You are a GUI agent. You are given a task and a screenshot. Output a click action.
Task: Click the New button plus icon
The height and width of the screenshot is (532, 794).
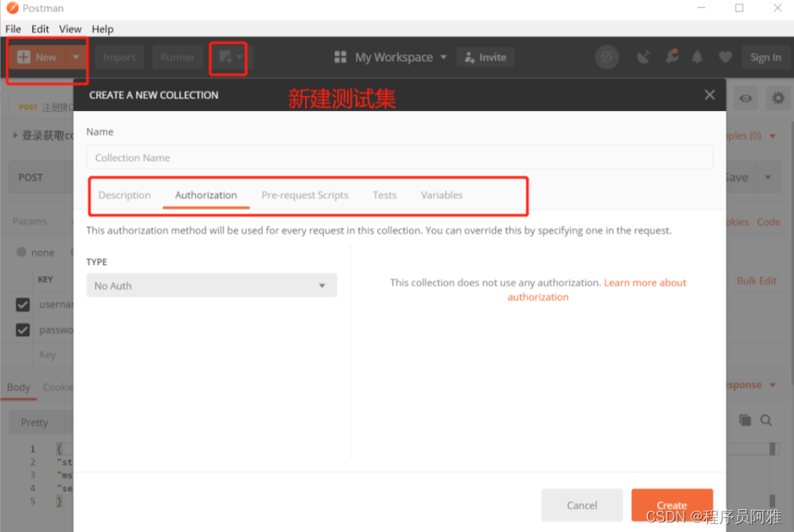pyautogui.click(x=24, y=57)
